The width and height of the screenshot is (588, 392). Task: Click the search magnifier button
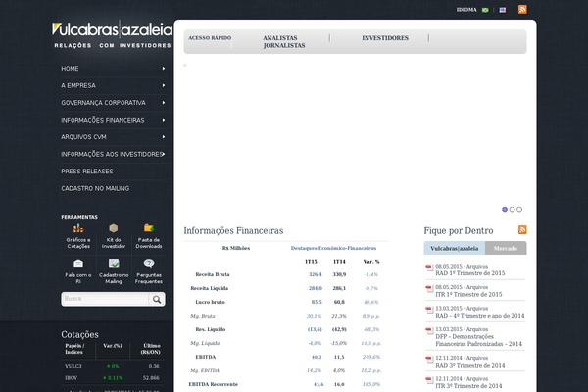point(157,299)
